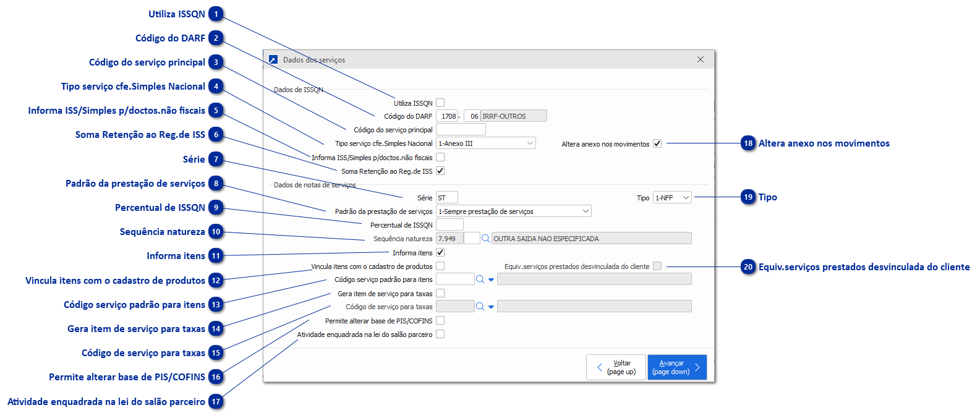Viewport: 980px width, 418px height.
Task: Click into the Série input field
Action: coord(446,198)
